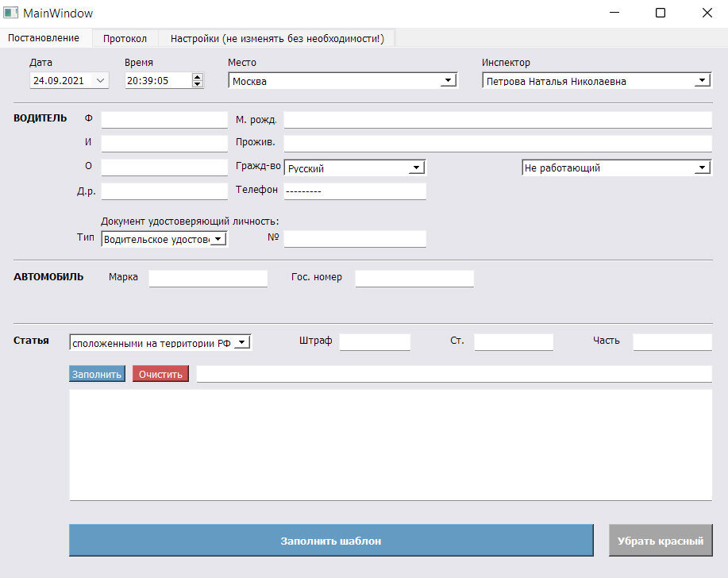The image size is (728, 578).
Task: Expand the Статья article dropdown
Action: point(160,342)
